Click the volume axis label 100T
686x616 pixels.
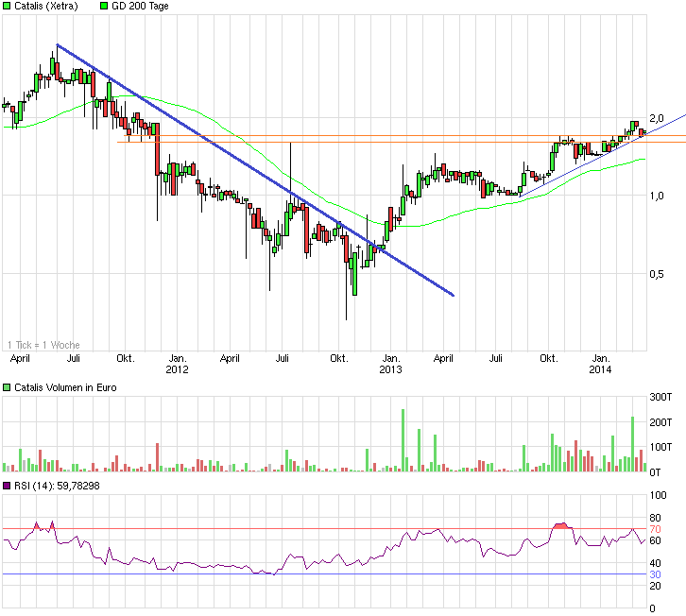point(660,447)
